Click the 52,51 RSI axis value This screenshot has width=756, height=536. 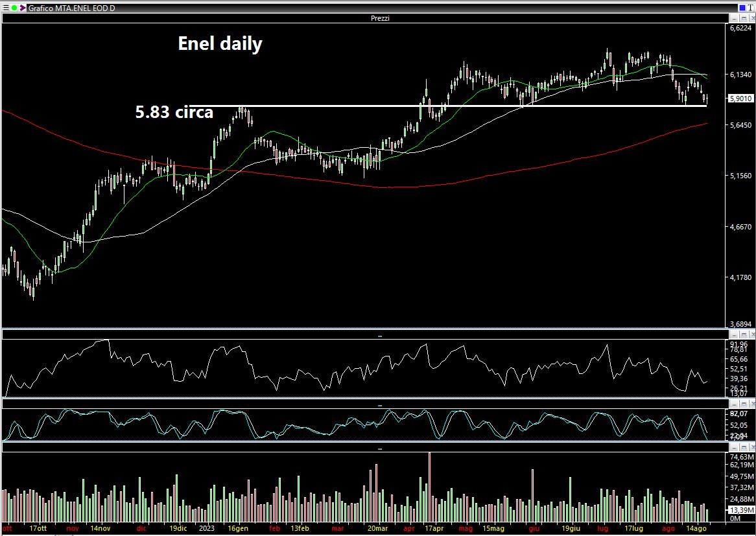739,369
